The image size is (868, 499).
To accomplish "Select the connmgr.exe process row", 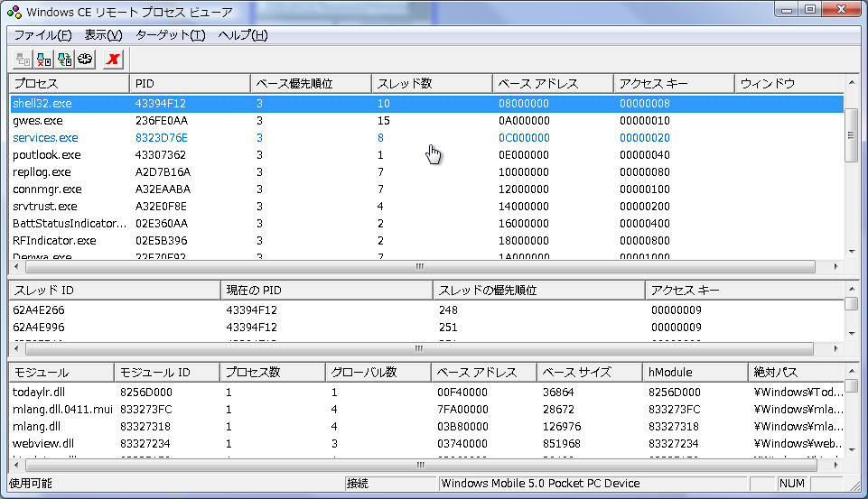I will coord(427,189).
